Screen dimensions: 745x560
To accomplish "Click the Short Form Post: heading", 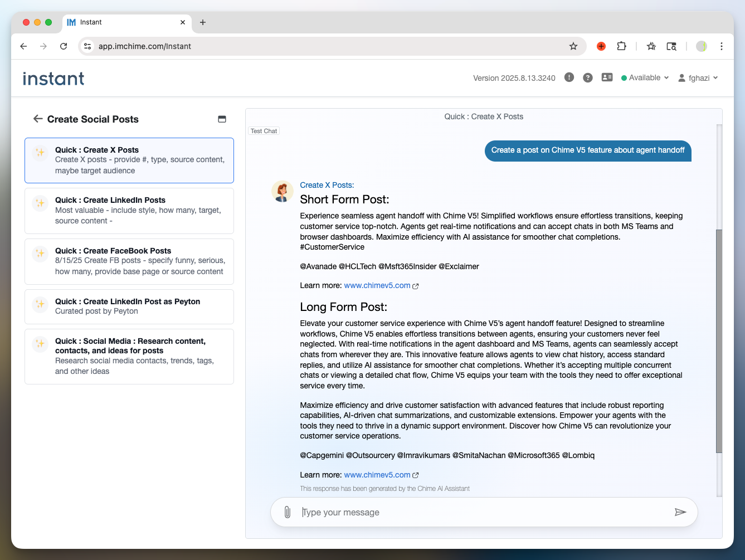I will [x=344, y=199].
